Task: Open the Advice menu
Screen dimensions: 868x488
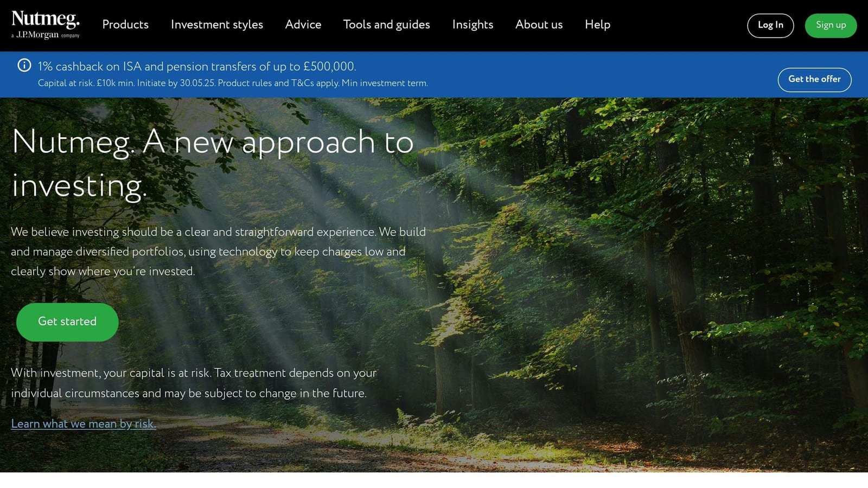Action: click(303, 24)
